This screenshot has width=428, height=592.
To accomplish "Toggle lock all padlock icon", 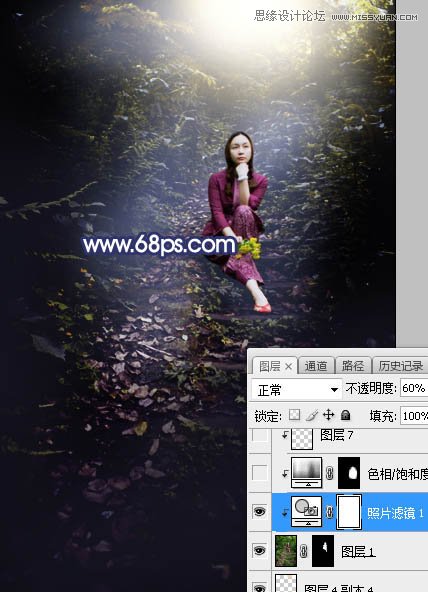I will 345,415.
